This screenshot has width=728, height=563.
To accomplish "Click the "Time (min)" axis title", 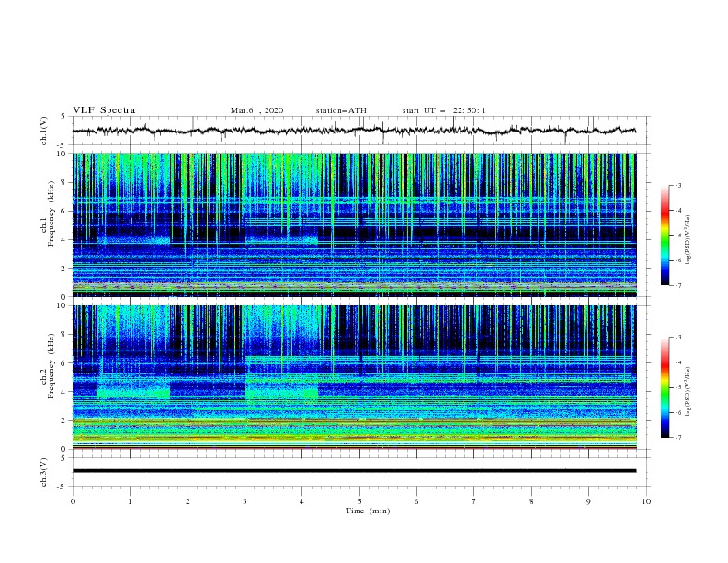I will coord(368,511).
